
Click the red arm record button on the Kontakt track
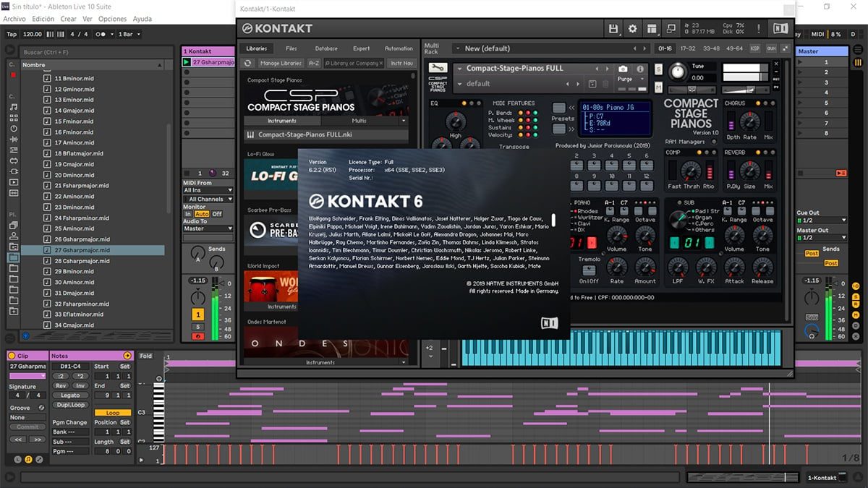pos(197,336)
